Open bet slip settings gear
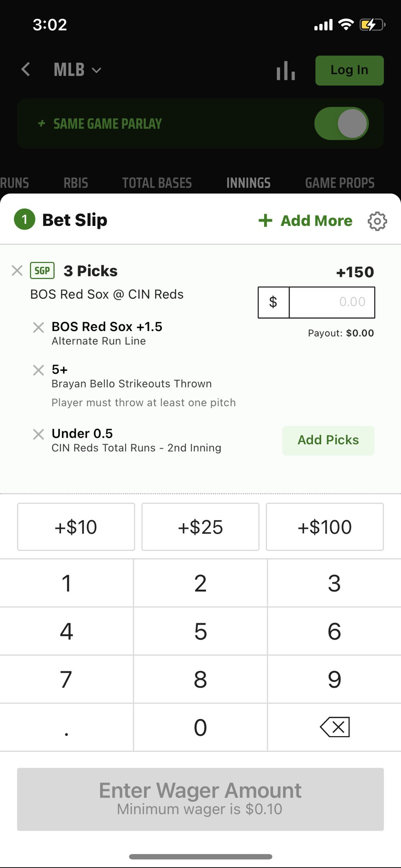 pos(377,221)
